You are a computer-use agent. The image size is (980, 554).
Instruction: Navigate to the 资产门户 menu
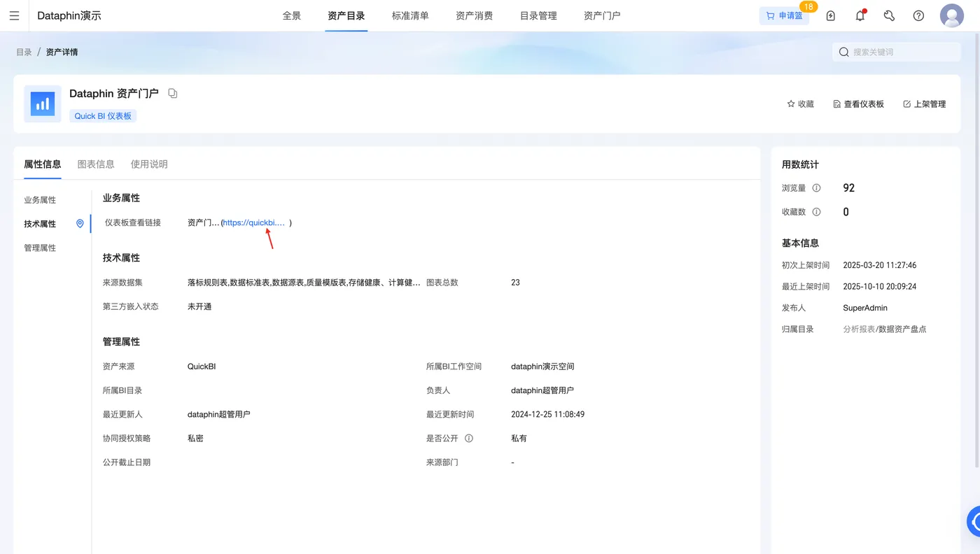pyautogui.click(x=602, y=15)
